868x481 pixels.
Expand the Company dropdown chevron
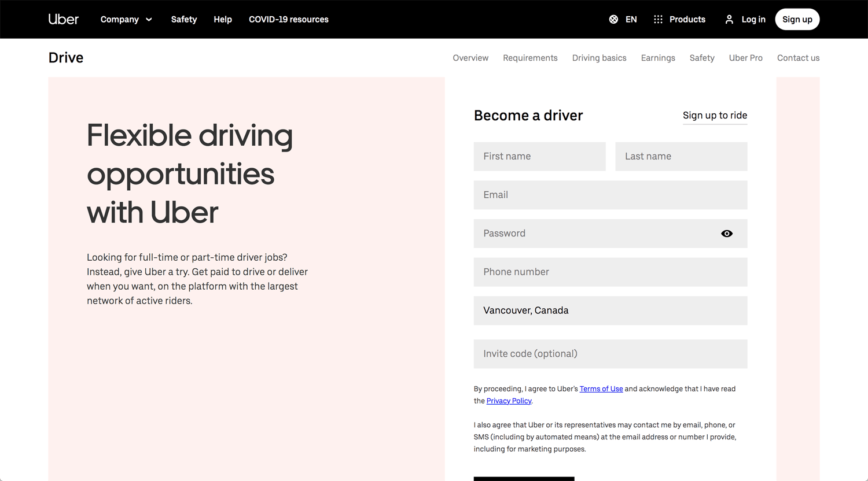click(149, 19)
